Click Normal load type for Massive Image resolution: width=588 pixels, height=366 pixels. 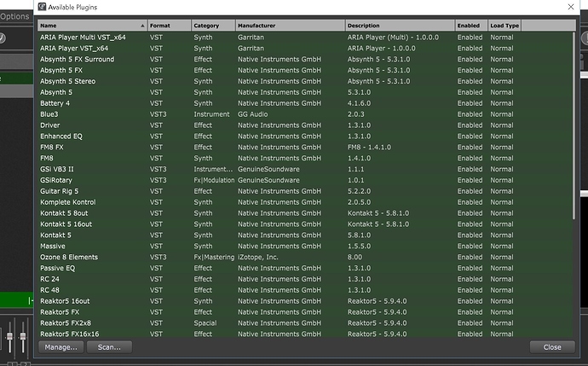[x=502, y=246]
